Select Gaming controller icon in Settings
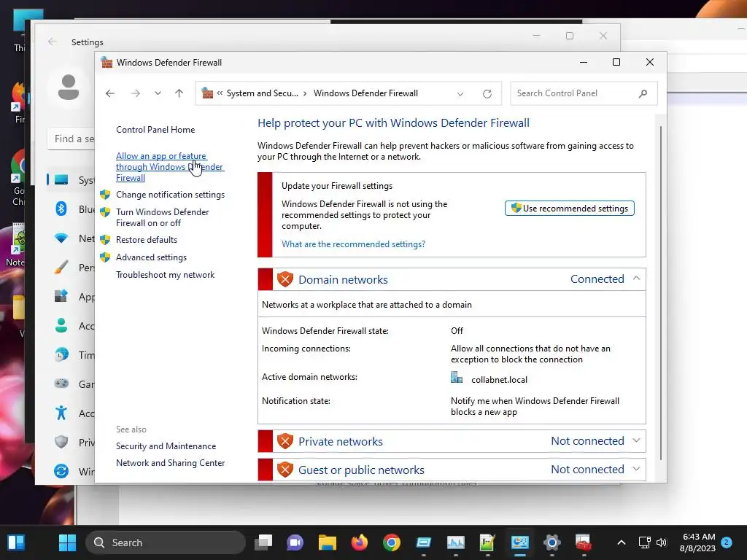 coord(61,384)
